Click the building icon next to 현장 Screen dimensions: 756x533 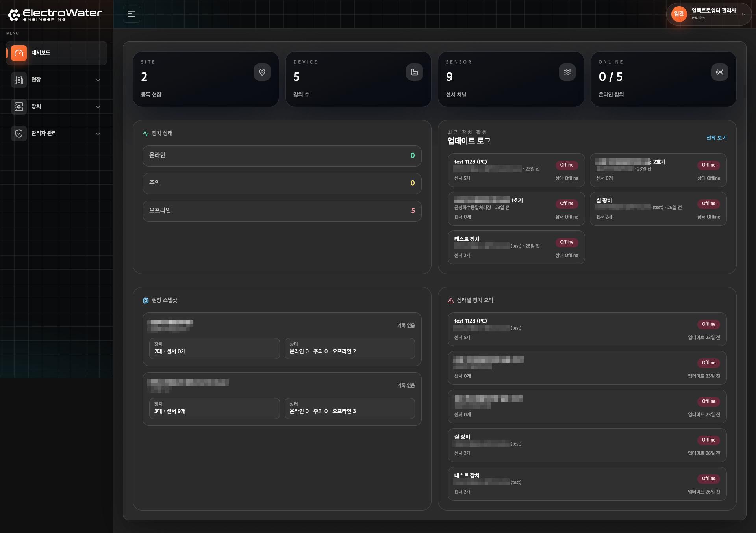[19, 80]
